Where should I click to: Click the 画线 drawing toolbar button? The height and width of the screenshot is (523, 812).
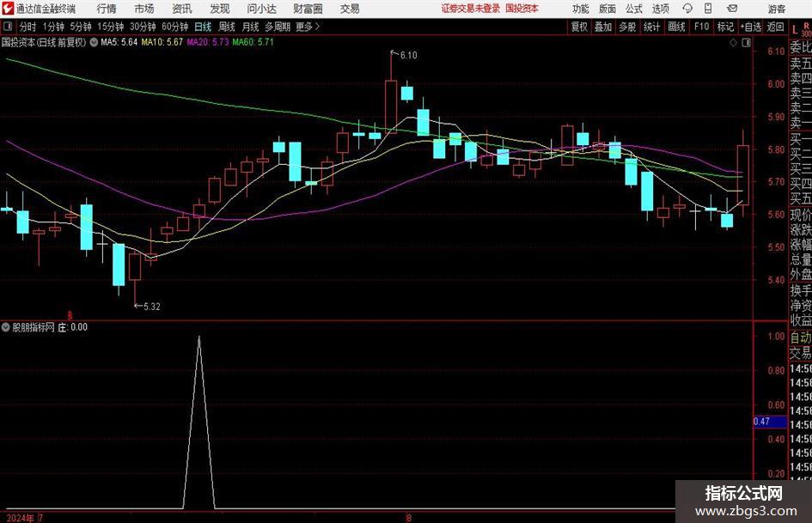[x=677, y=27]
